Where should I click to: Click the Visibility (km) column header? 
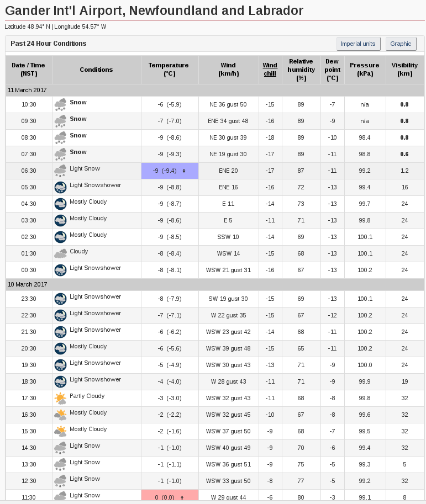tap(405, 70)
